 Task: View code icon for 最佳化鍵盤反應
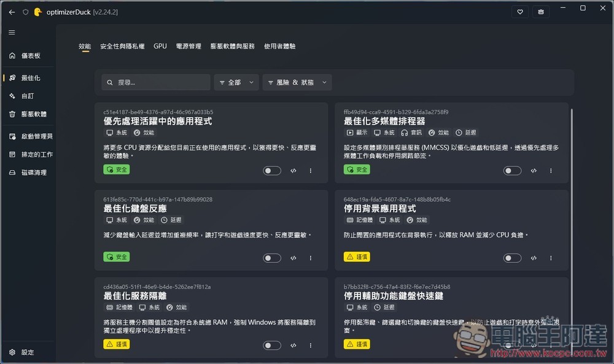click(293, 258)
